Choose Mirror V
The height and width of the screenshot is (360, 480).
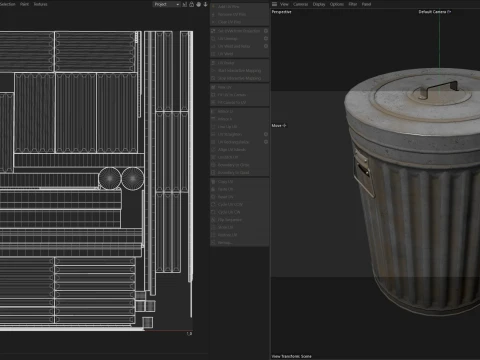(240, 119)
